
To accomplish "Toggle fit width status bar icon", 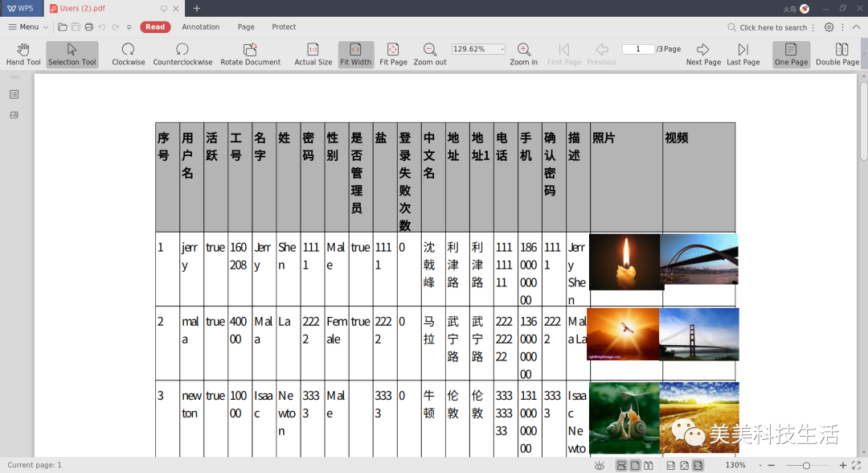I will click(x=698, y=465).
